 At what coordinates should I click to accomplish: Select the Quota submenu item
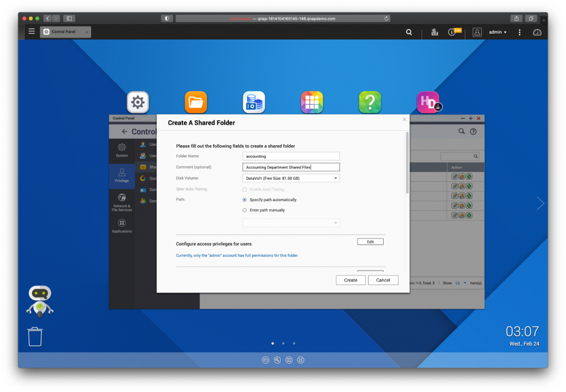[148, 178]
